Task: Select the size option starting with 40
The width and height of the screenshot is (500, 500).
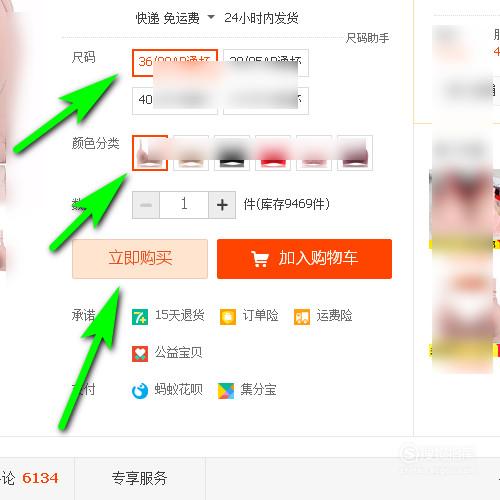Action: 175,101
